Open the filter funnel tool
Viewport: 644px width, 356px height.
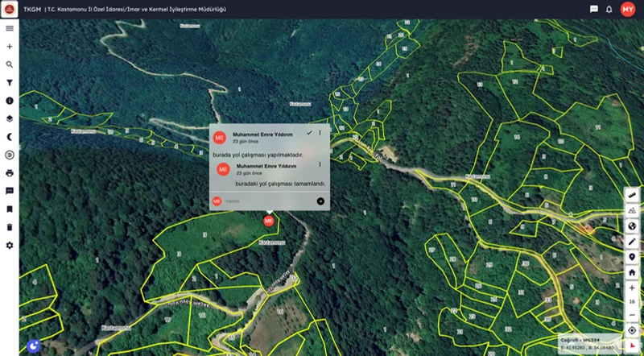click(x=10, y=83)
